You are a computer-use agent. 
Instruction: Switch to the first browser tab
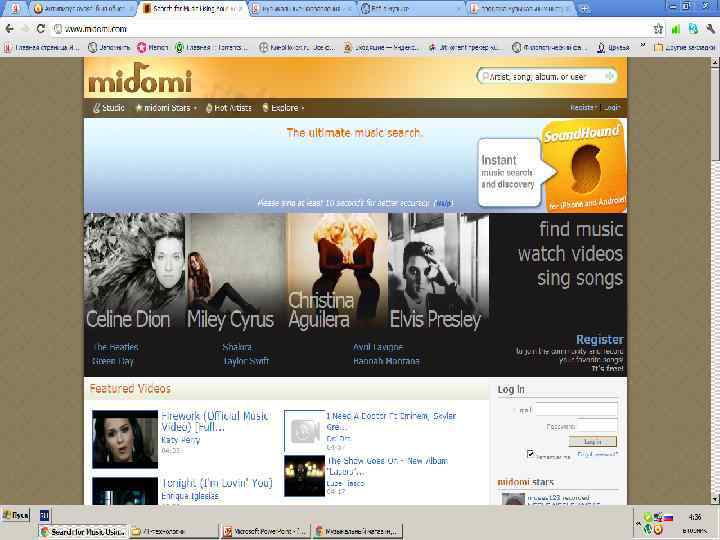tap(15, 9)
